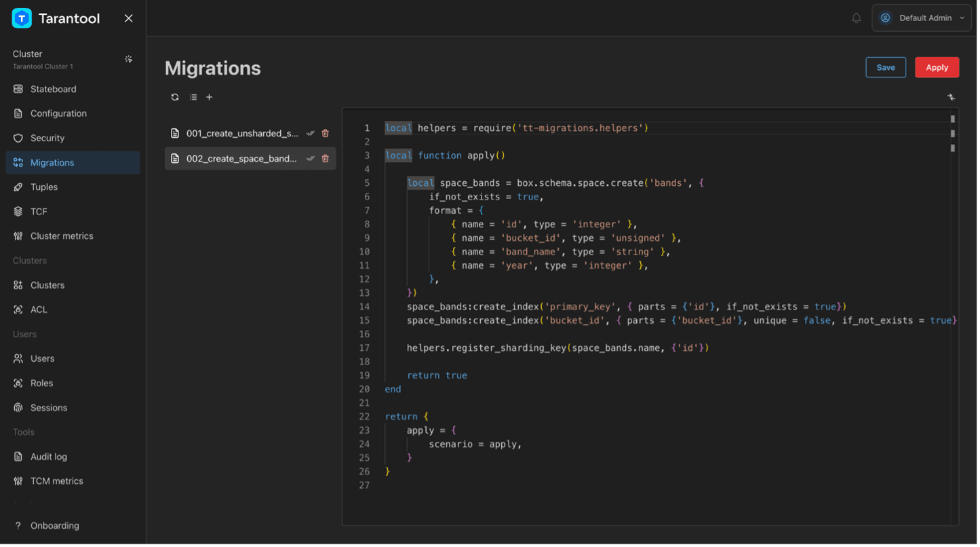Select the 001_create_unsharded_s... migration file

[251, 134]
